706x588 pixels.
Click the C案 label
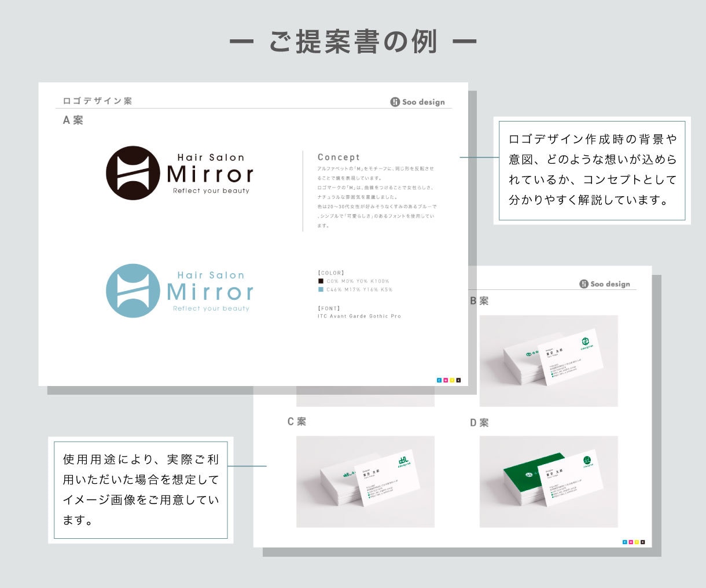click(297, 421)
